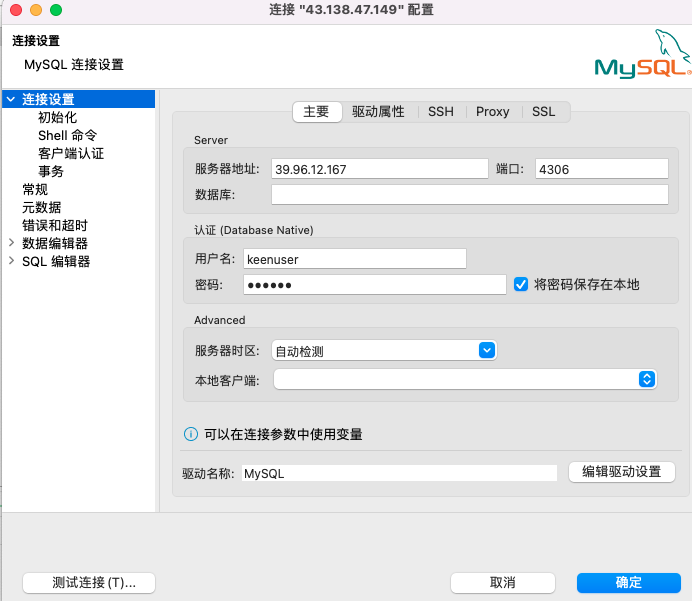Click the 可以在连接参数中使用变量 hint text

pos(283,434)
